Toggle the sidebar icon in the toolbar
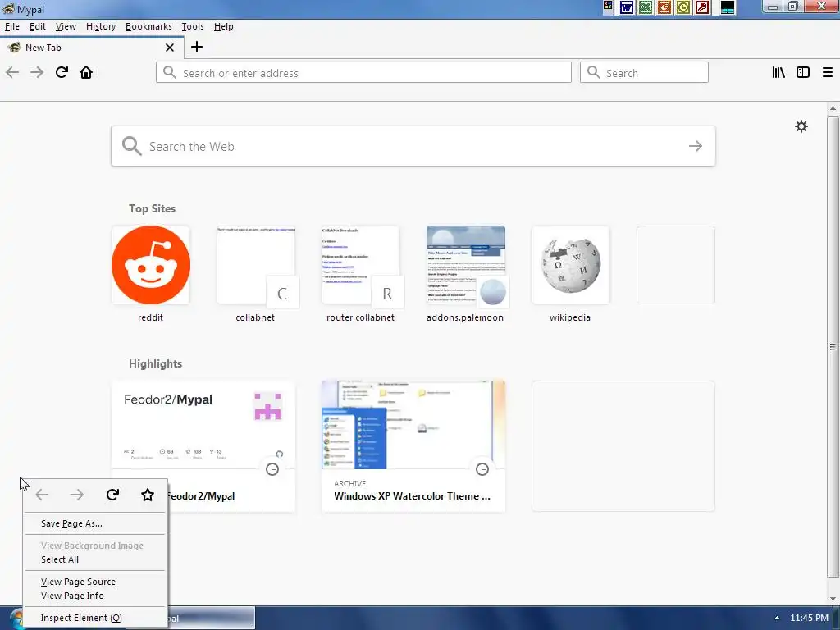Screen dimensions: 840x630 click(803, 72)
